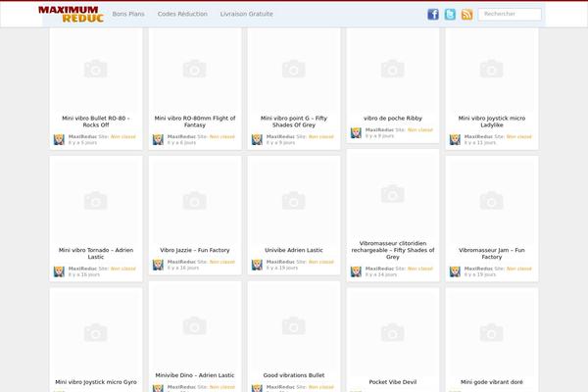Click image placeholder of Joystick micro Ladylike
Screen dimensions: 588x392
coord(492,70)
